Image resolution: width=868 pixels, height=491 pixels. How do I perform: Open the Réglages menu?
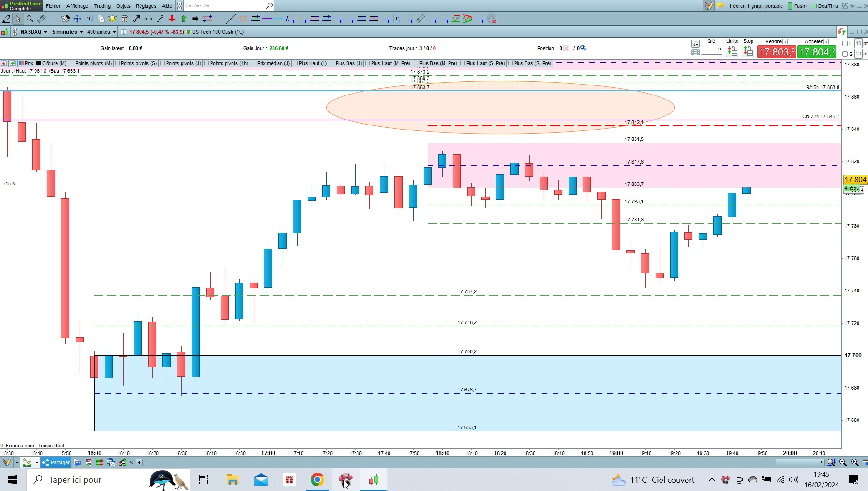(x=146, y=6)
